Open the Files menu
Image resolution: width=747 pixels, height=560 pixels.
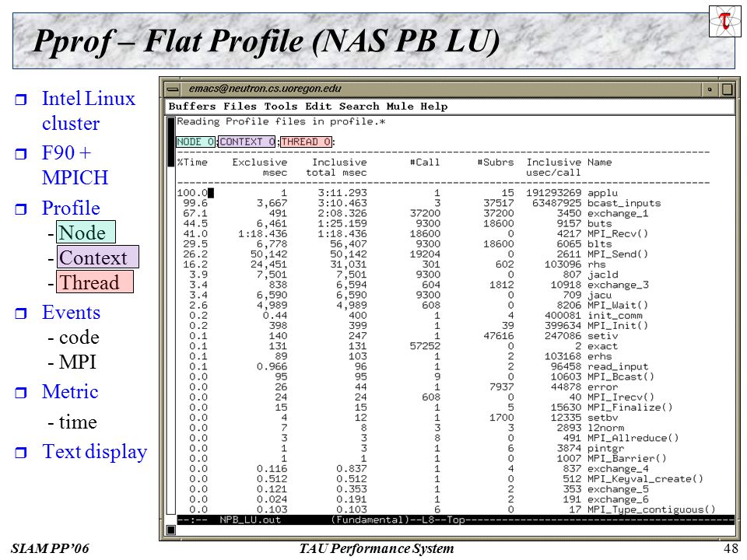click(x=240, y=107)
